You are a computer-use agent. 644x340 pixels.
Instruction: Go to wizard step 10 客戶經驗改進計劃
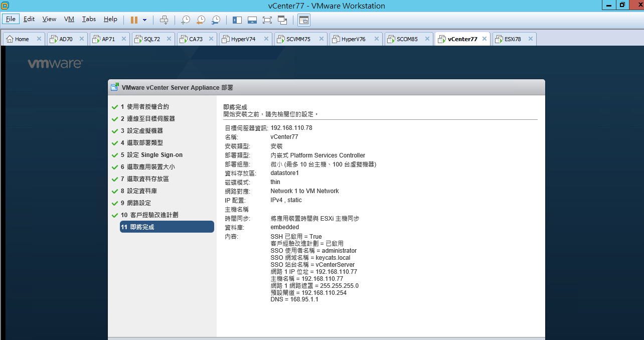149,215
